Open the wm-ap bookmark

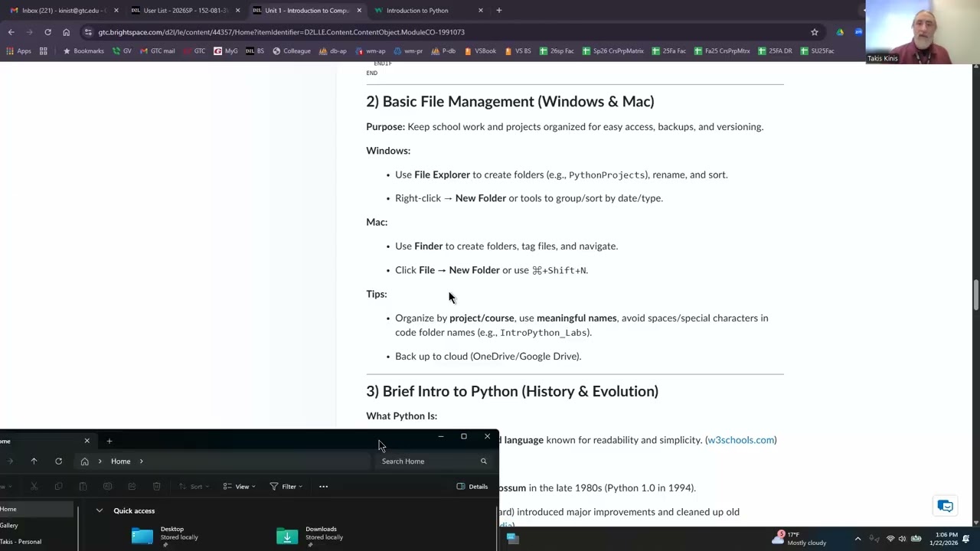370,51
